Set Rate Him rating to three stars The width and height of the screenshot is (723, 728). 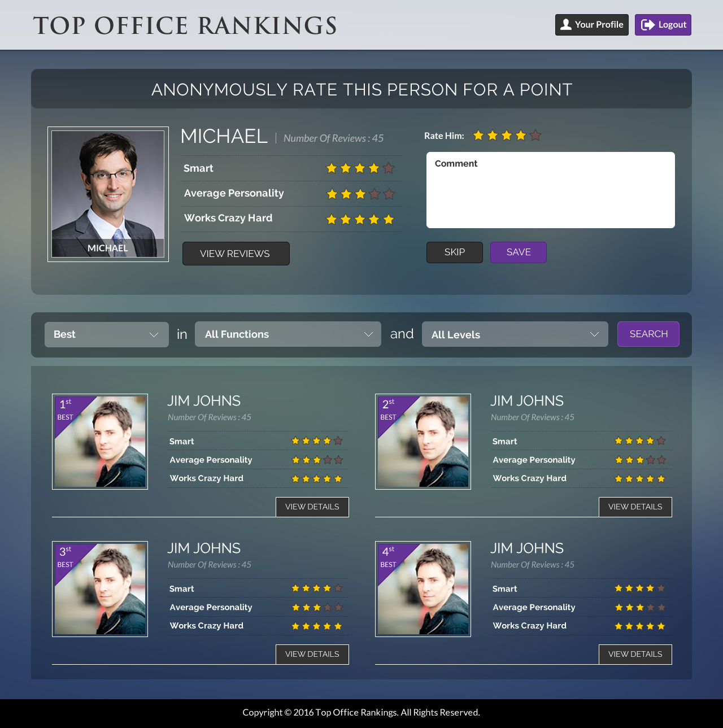coord(507,135)
